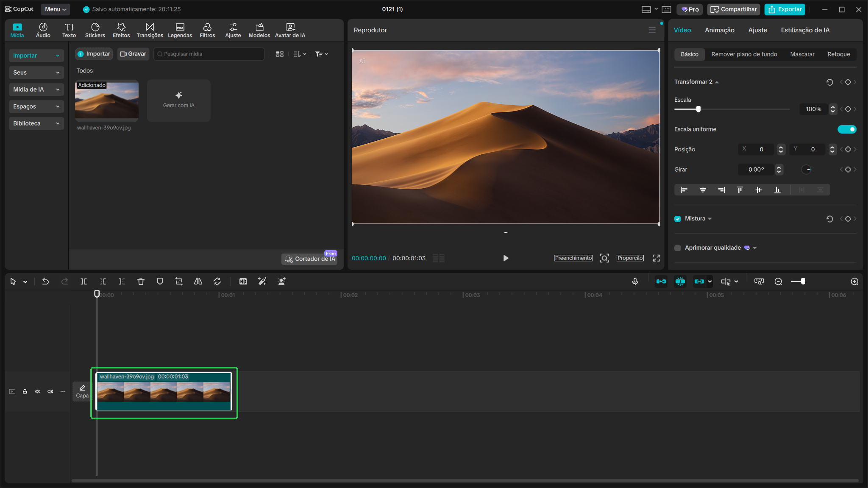The height and width of the screenshot is (488, 868).
Task: Click the Exportar button
Action: coord(785,9)
